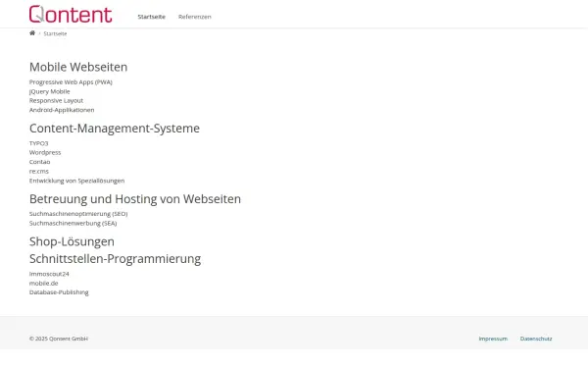Click Suchmaschinenwerbung (SEA) text

pos(73,223)
